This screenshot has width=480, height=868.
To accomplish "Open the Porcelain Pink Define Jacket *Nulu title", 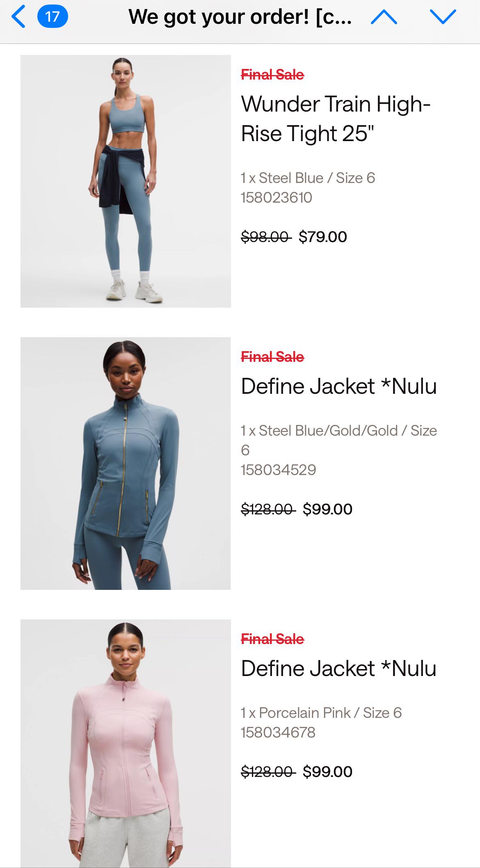I will [339, 669].
